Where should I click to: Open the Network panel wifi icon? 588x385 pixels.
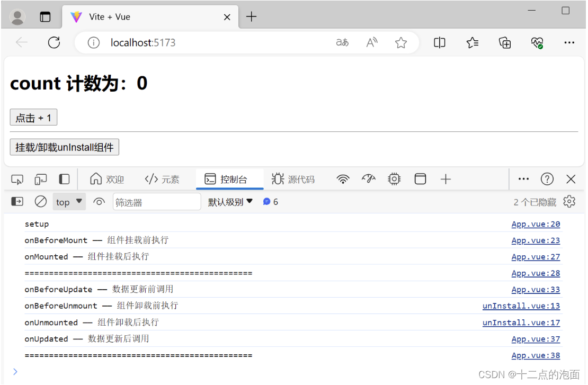pyautogui.click(x=343, y=179)
